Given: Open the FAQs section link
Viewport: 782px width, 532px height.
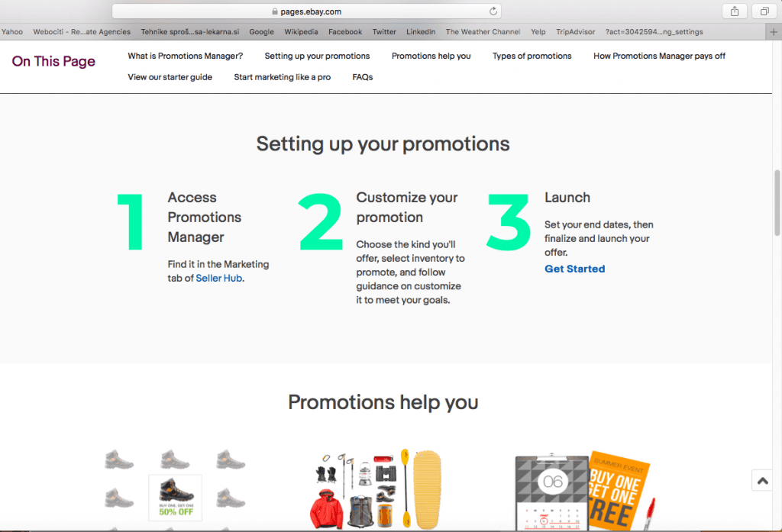Looking at the screenshot, I should pyautogui.click(x=363, y=77).
